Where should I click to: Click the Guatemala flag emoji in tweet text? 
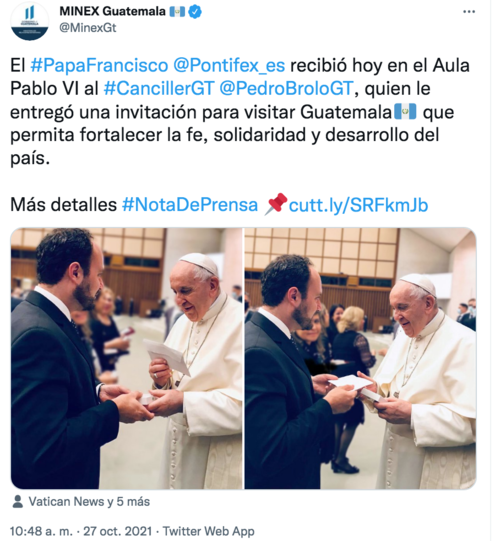point(405,112)
